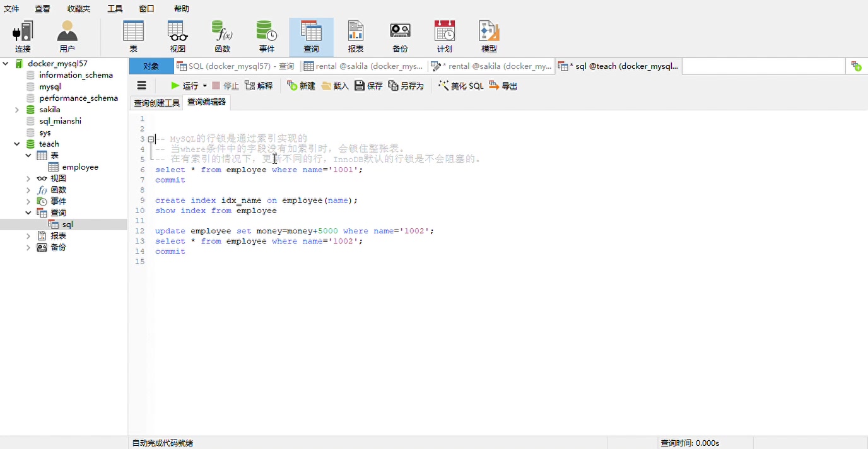Open the 备份 (Backup) toolbar icon
This screenshot has width=868, height=449.
point(400,36)
